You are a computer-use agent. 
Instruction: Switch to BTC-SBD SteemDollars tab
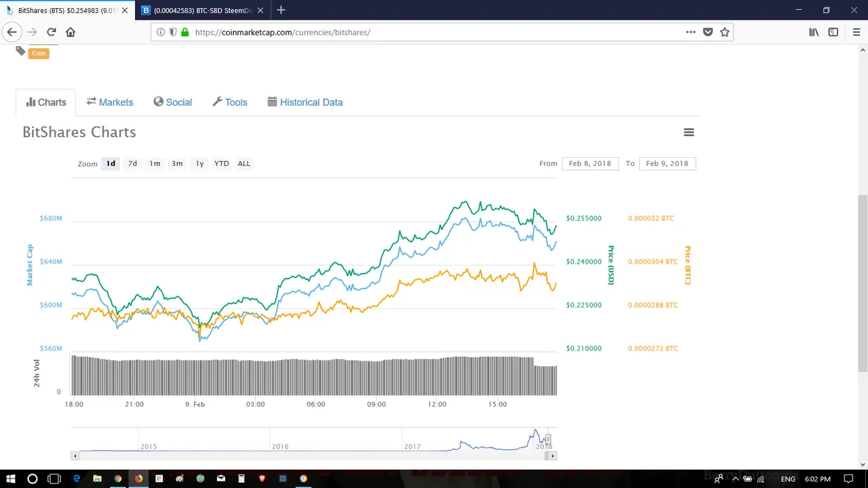(x=202, y=10)
